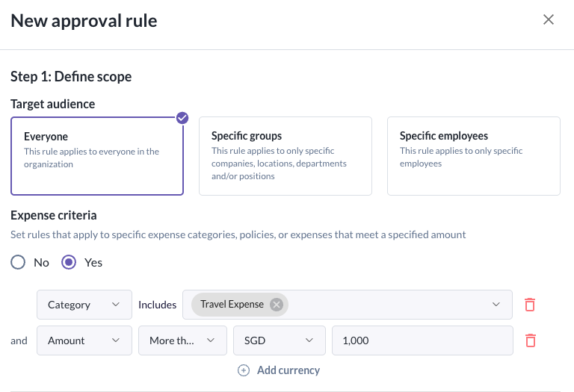
Task: Choose the Specific groups audience card
Action: tap(285, 156)
